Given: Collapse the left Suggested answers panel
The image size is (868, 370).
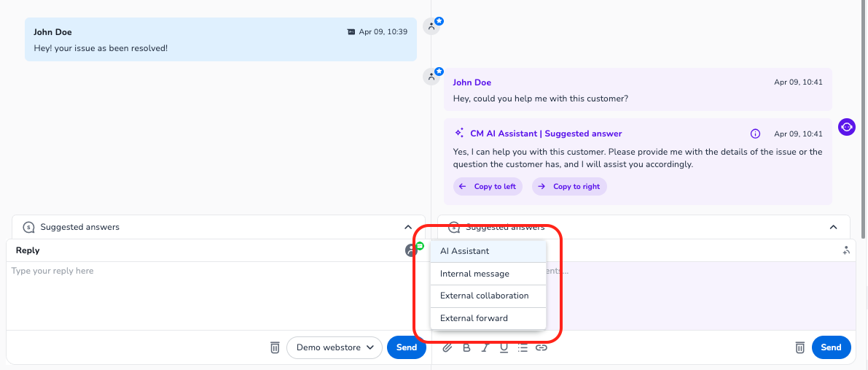Looking at the screenshot, I should [407, 227].
